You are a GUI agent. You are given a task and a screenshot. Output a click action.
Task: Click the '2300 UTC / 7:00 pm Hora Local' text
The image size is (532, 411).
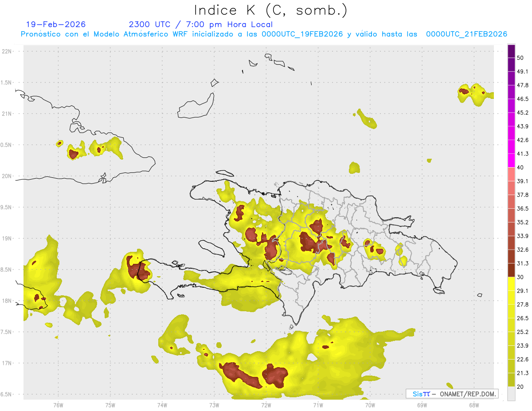pyautogui.click(x=201, y=24)
